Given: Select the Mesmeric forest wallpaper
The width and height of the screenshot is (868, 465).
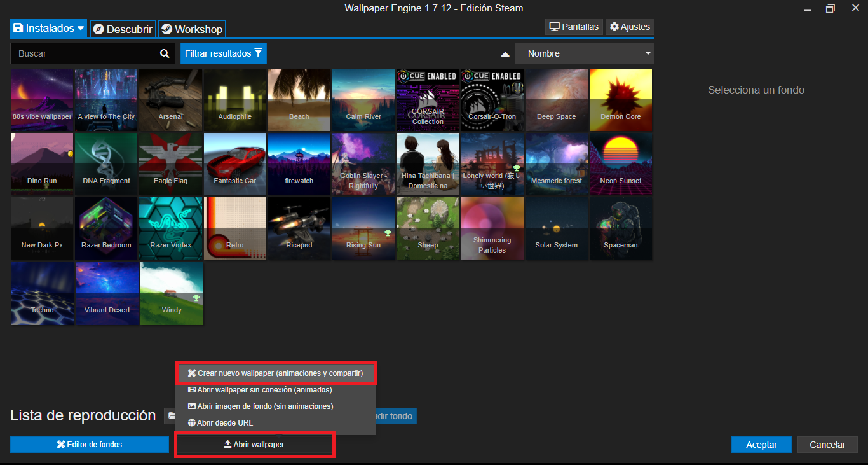Looking at the screenshot, I should tap(557, 165).
